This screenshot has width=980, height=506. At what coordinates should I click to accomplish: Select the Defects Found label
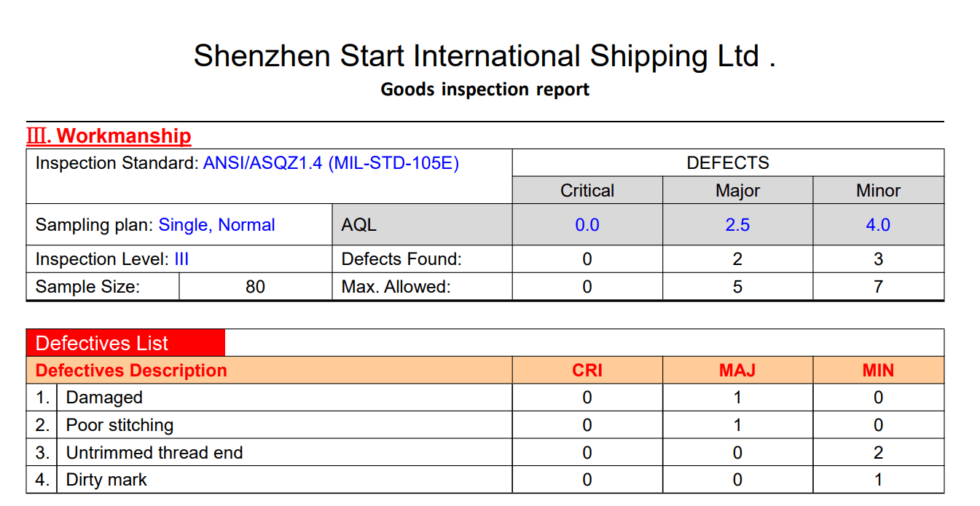(401, 259)
